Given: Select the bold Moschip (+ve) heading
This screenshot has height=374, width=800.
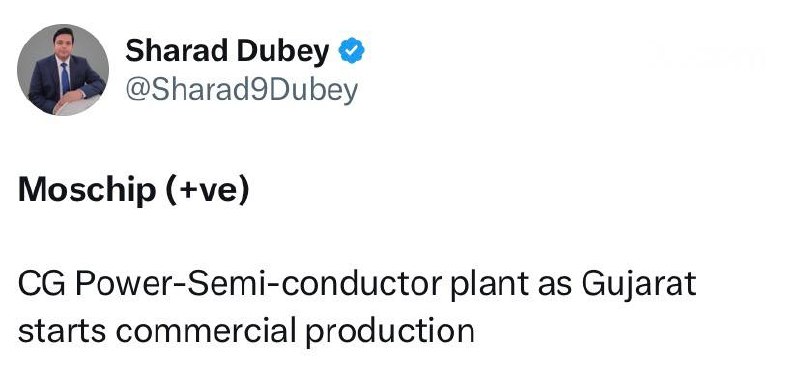Looking at the screenshot, I should tap(134, 190).
